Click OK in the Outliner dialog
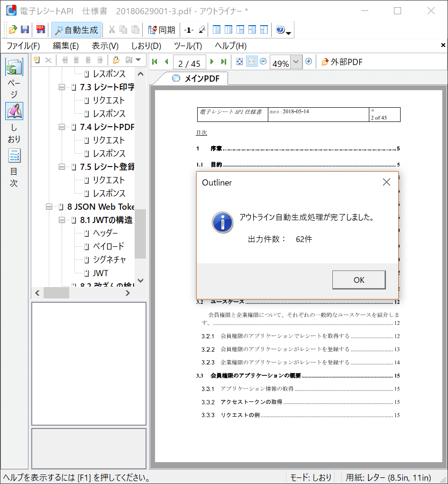Image resolution: width=448 pixels, height=484 pixels. pos(358,280)
